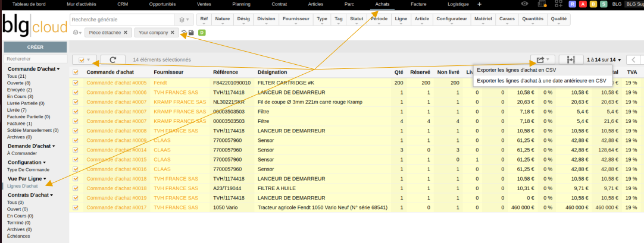The image size is (644, 243).
Task: Open Type De Commande in sidebar
Action: (x=28, y=170)
